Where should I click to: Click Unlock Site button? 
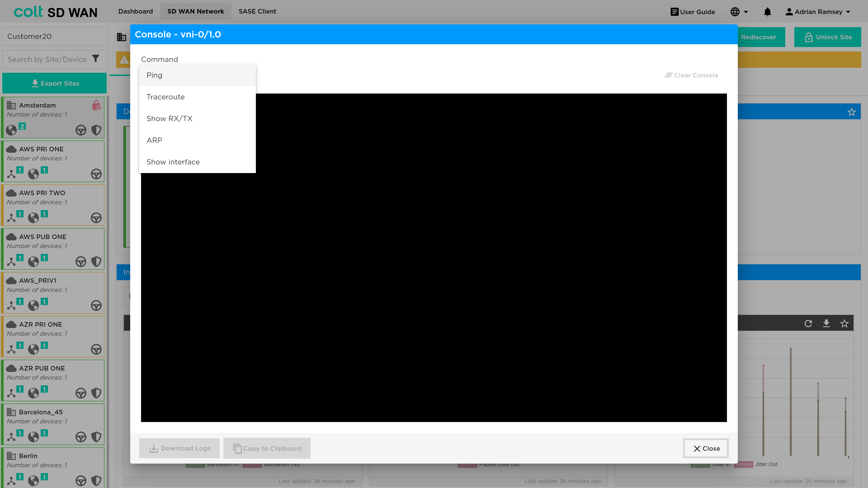pyautogui.click(x=828, y=37)
